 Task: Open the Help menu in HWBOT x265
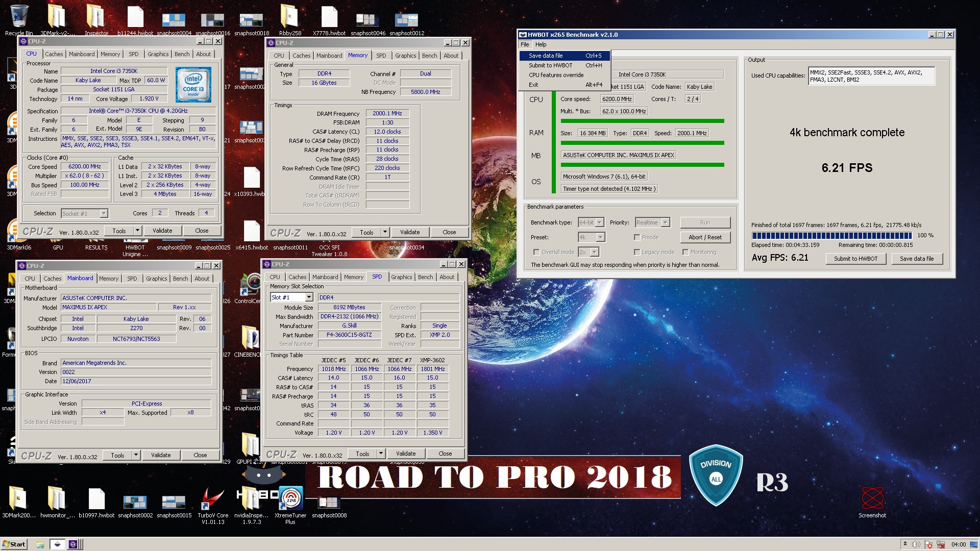click(x=541, y=44)
